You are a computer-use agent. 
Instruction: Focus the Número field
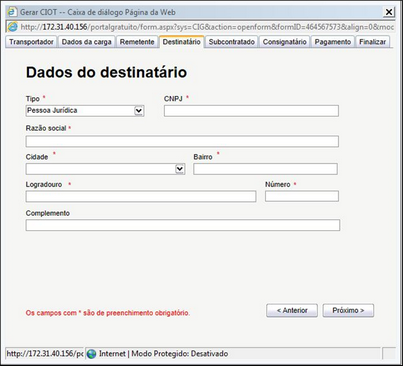point(302,196)
